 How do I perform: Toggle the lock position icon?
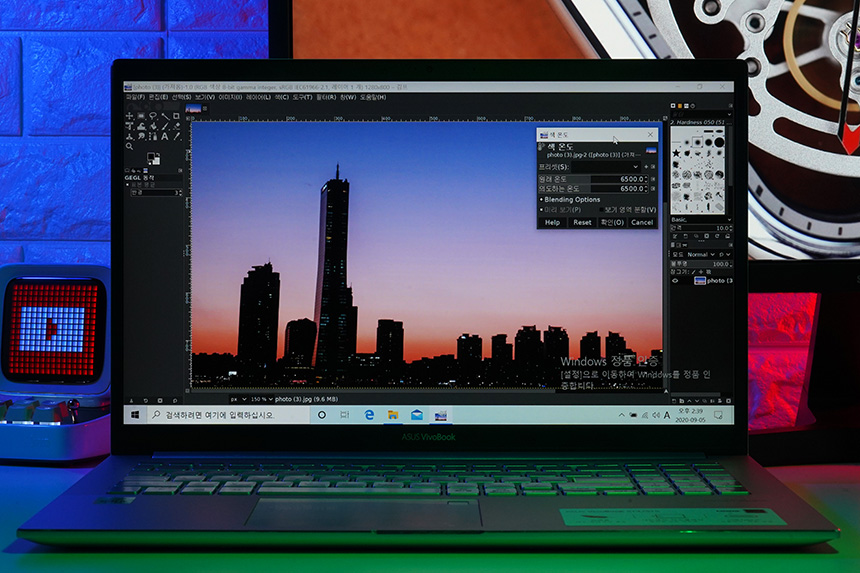(x=701, y=272)
